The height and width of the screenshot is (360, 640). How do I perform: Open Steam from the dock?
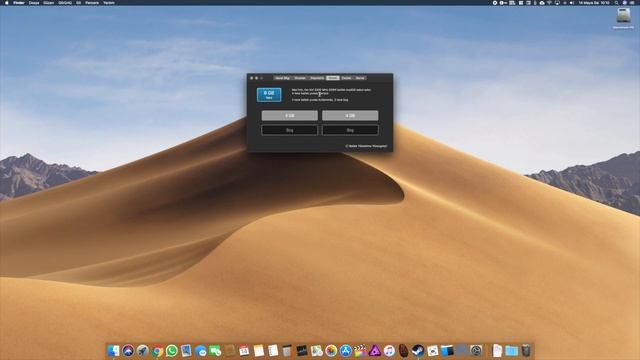coord(418,351)
